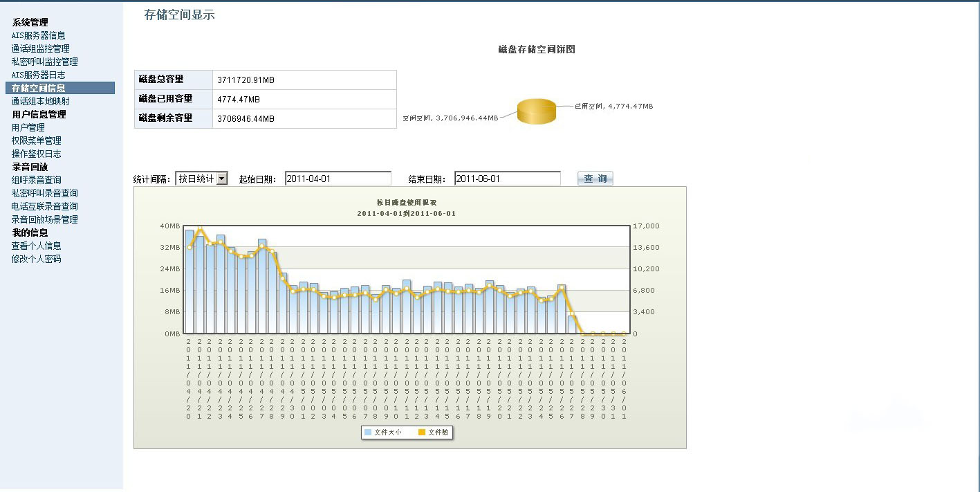The image size is (980, 492).
Task: Go to 私密呼叫监控管理
Action: (x=45, y=62)
